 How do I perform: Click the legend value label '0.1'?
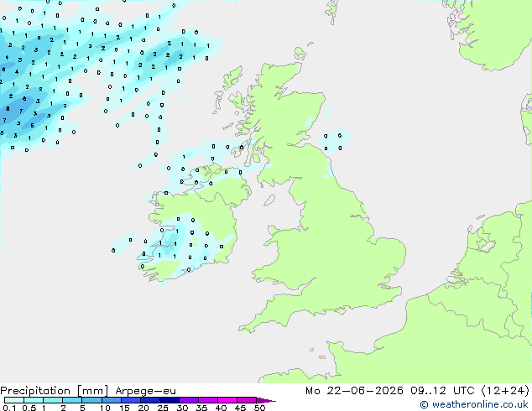click(x=9, y=408)
